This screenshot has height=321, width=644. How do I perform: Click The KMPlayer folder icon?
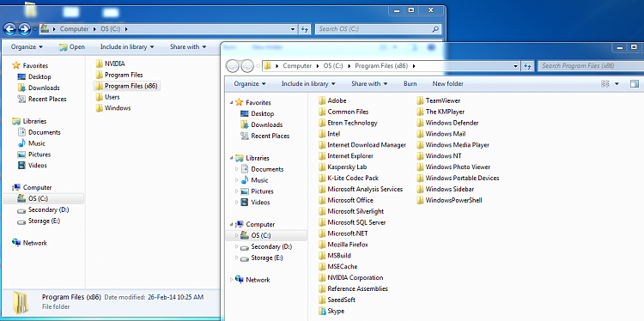coord(420,112)
